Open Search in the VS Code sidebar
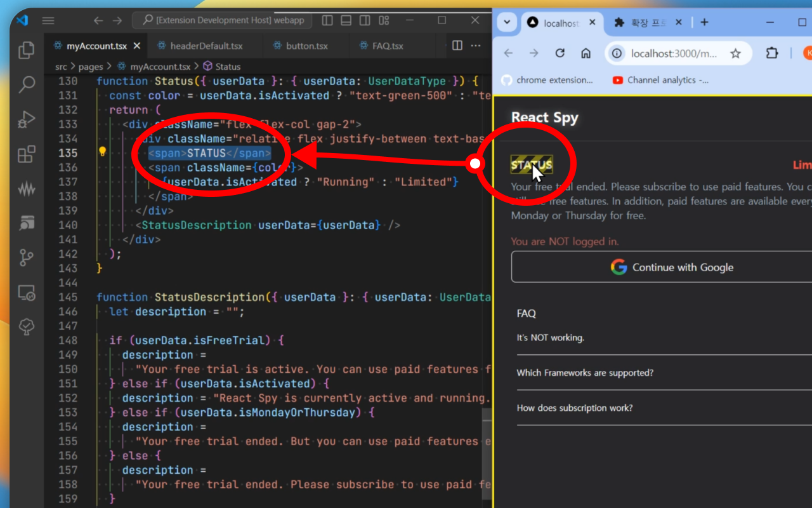Viewport: 812px width, 508px height. 27,84
